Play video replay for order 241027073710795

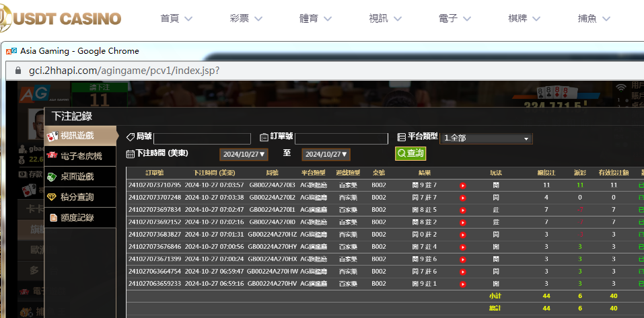click(462, 185)
